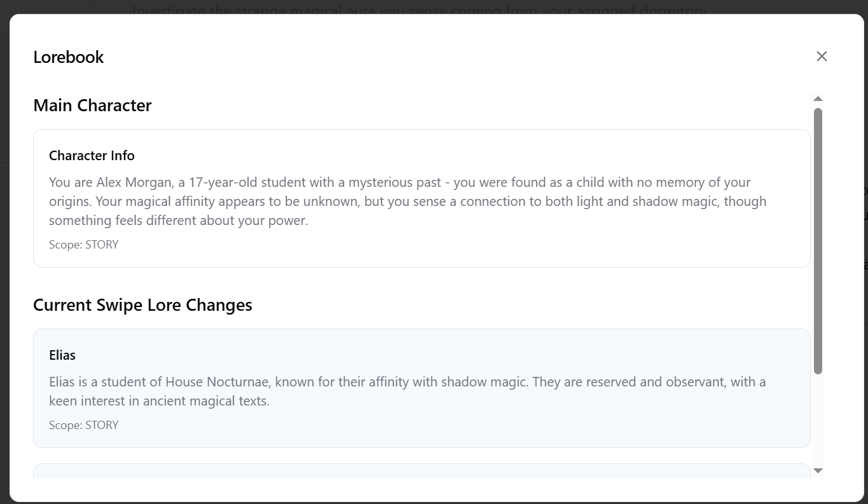868x504 pixels.
Task: Click Scope: STORY under Elias entry
Action: point(84,425)
